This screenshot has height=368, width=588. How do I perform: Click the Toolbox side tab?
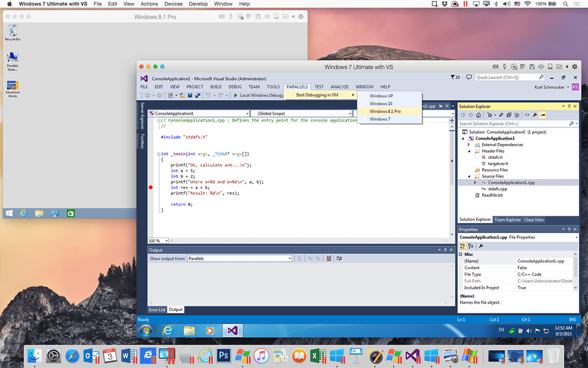pyautogui.click(x=142, y=141)
